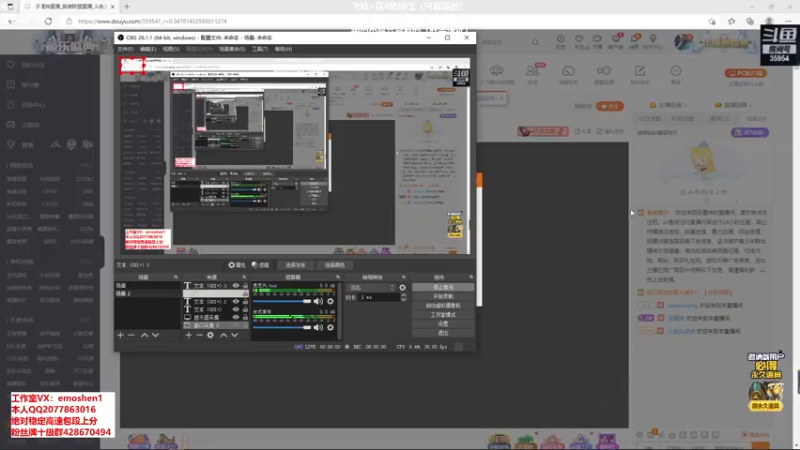
Task: Click the start recording button
Action: tap(443, 296)
